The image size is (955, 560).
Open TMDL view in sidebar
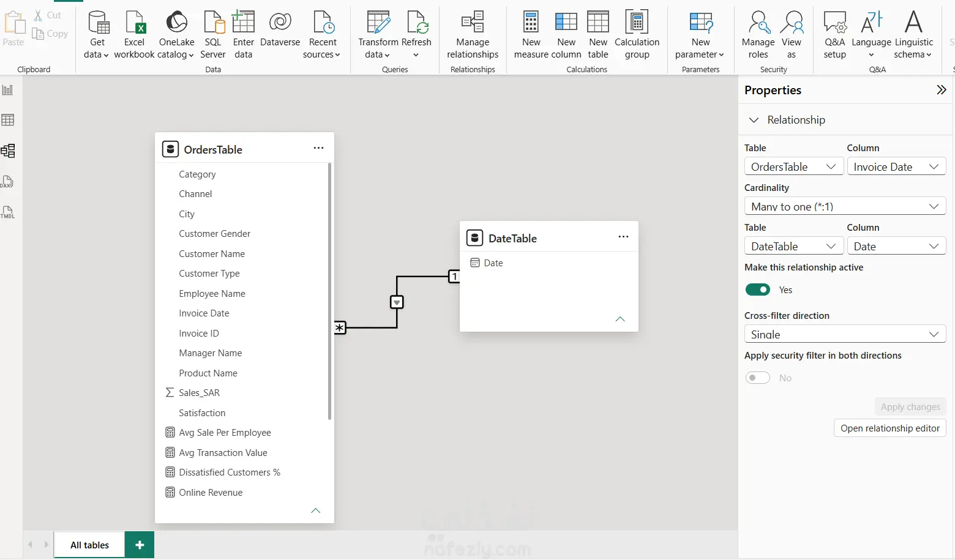point(8,212)
